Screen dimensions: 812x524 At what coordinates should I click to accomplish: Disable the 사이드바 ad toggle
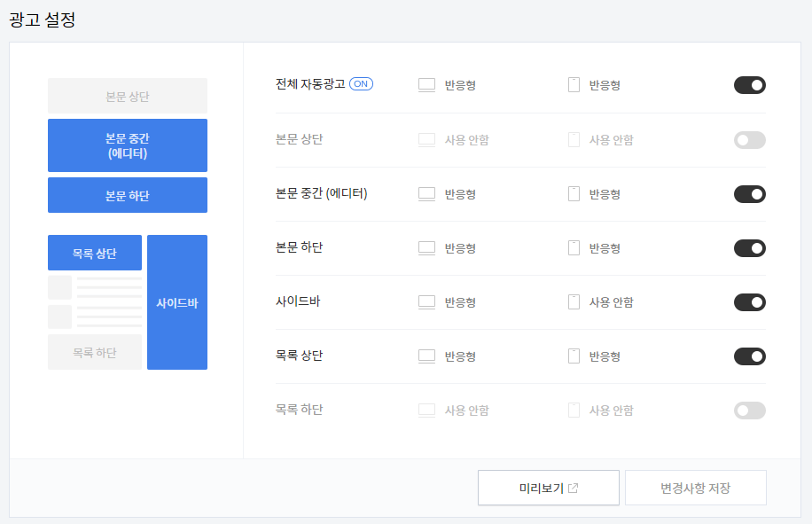749,302
